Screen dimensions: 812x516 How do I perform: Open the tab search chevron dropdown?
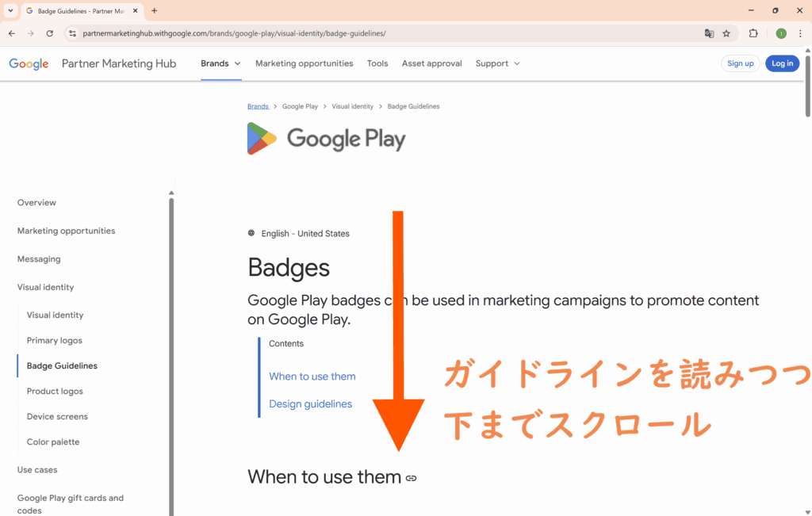click(10, 10)
